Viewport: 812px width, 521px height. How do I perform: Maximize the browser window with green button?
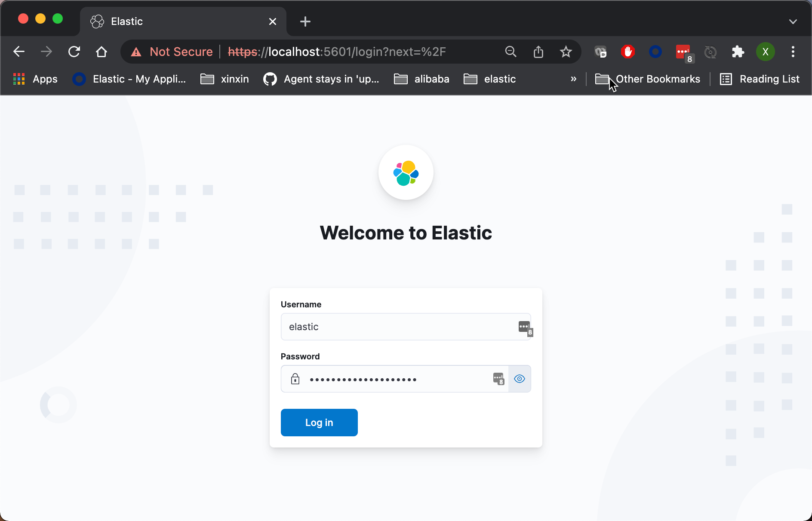(58, 19)
